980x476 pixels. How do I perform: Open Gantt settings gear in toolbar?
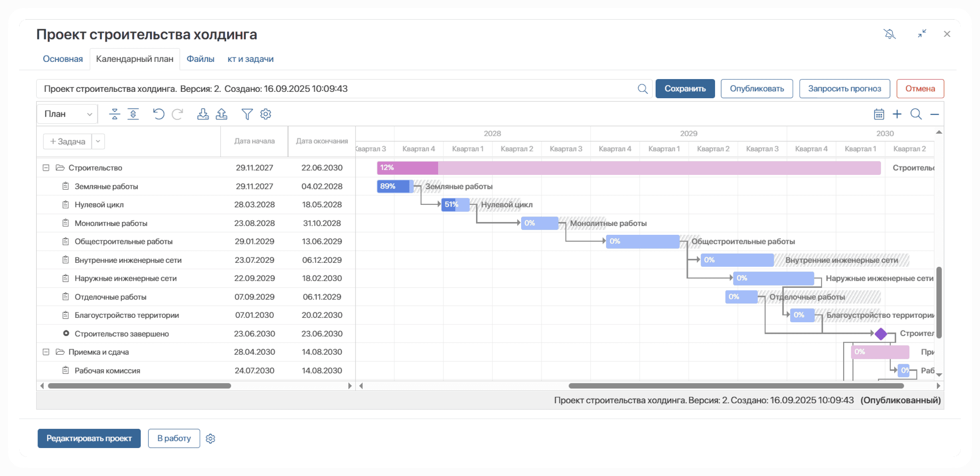tap(266, 114)
